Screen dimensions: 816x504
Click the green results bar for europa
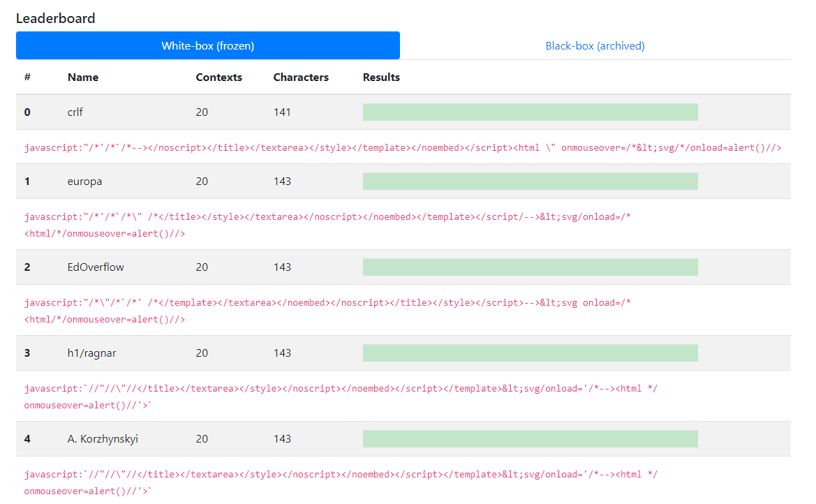(531, 181)
